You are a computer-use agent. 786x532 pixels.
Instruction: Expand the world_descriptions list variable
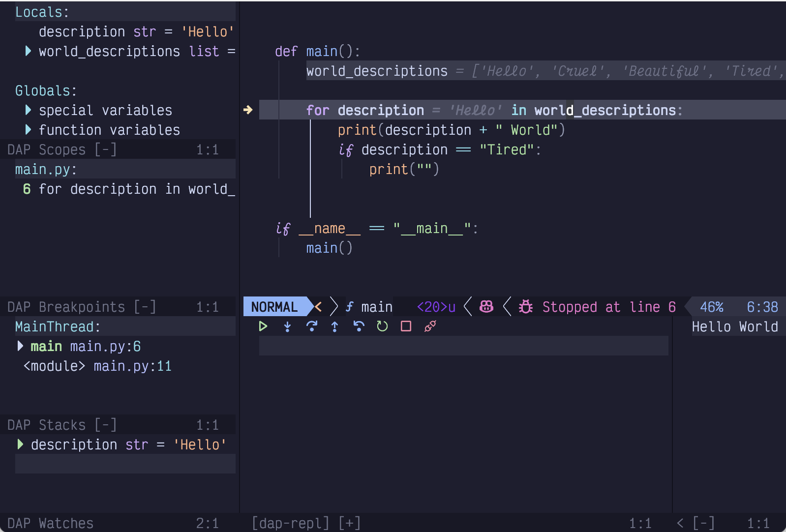point(28,51)
